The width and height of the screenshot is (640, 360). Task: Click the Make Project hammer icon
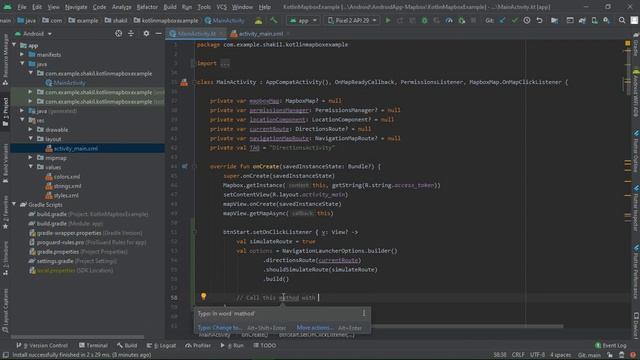coord(273,20)
